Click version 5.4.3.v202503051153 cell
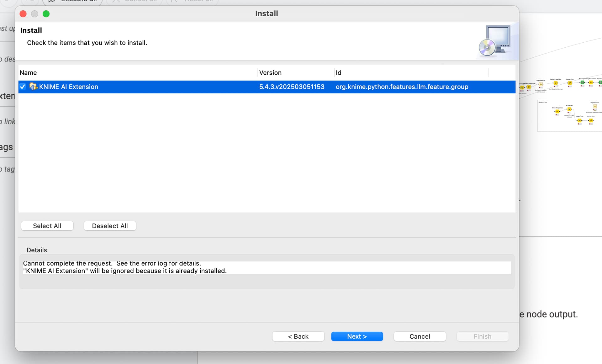602x364 pixels. 292,87
